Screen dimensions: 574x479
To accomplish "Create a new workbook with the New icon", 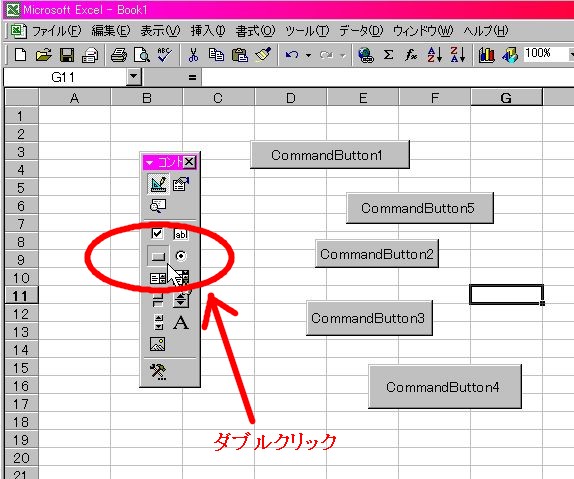I will coord(20,55).
